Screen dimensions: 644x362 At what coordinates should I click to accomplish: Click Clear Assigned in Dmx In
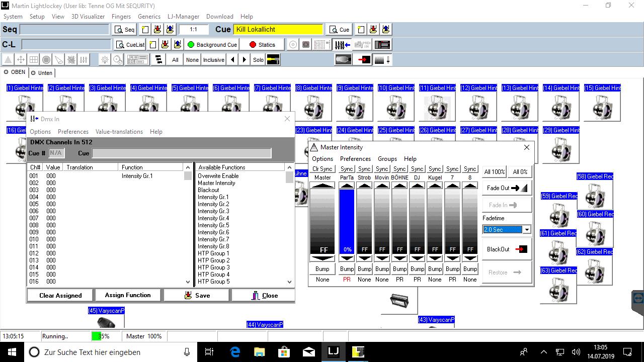(x=60, y=295)
